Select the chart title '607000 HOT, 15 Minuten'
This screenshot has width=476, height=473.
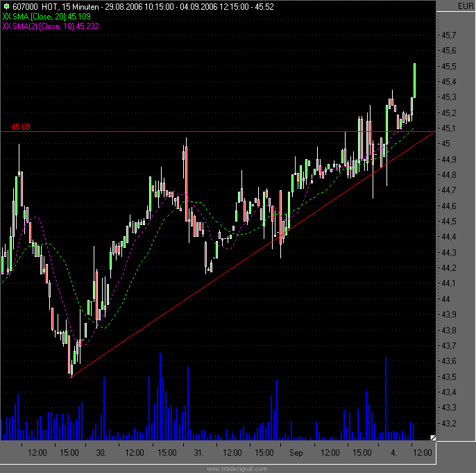click(x=56, y=7)
